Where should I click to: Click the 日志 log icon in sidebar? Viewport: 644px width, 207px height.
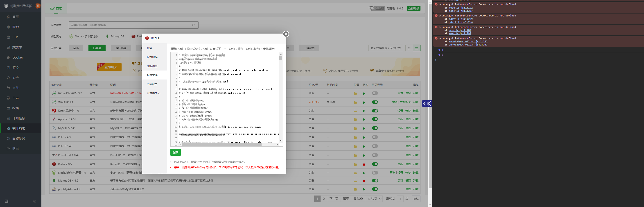click(8, 98)
